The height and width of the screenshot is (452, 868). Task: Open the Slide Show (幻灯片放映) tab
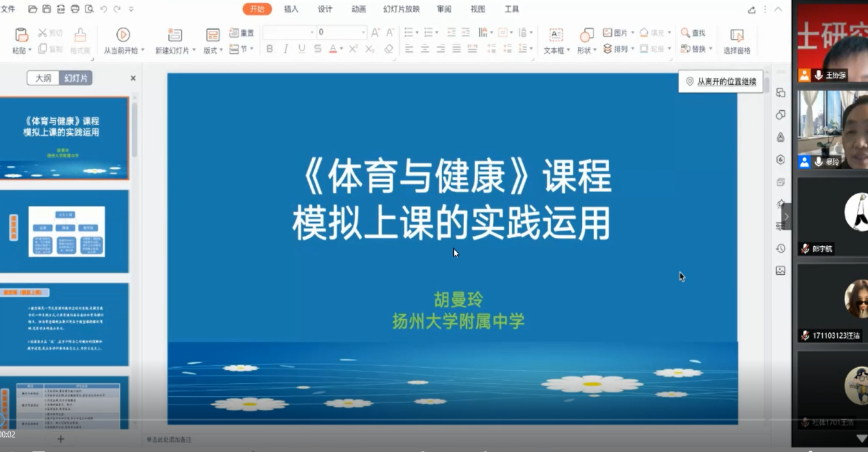(401, 10)
